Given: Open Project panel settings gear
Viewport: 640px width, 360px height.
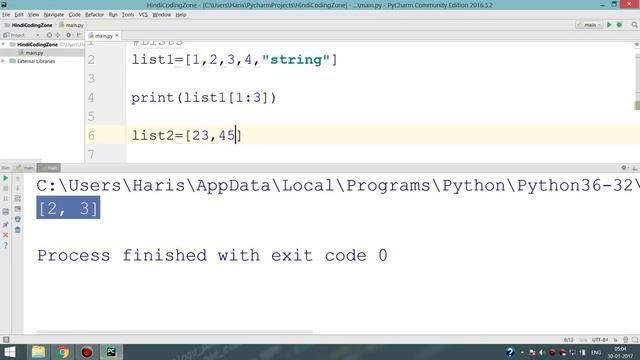Looking at the screenshot, I should 69,35.
